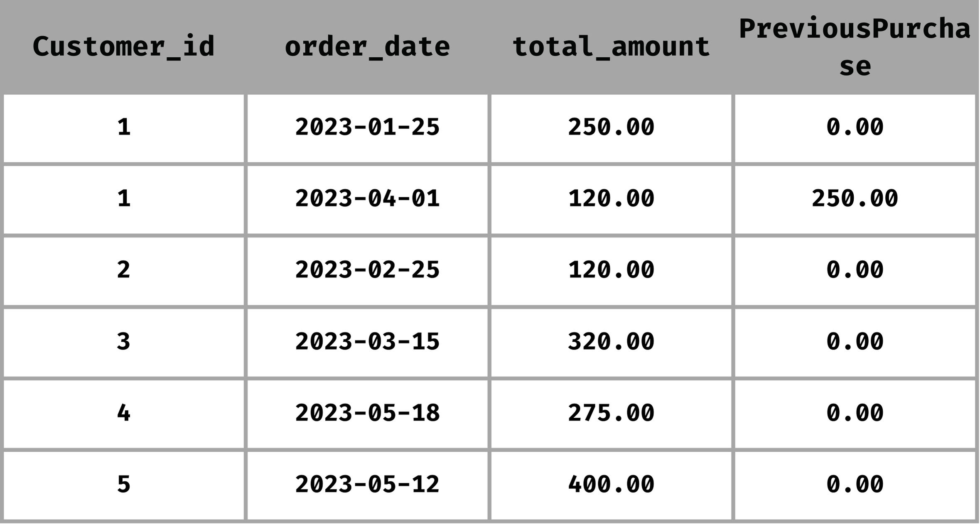Click the 275.00 total amount cell
This screenshot has height=524, width=980.
coord(611,414)
